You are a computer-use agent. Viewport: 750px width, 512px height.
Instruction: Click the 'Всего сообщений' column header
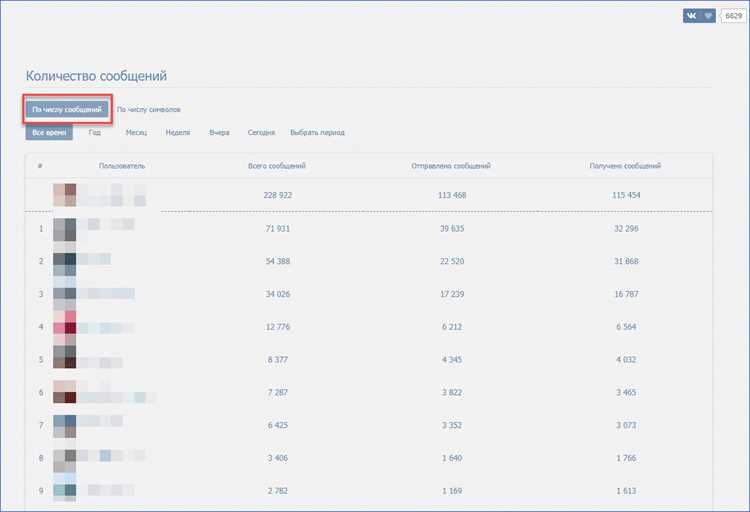277,166
